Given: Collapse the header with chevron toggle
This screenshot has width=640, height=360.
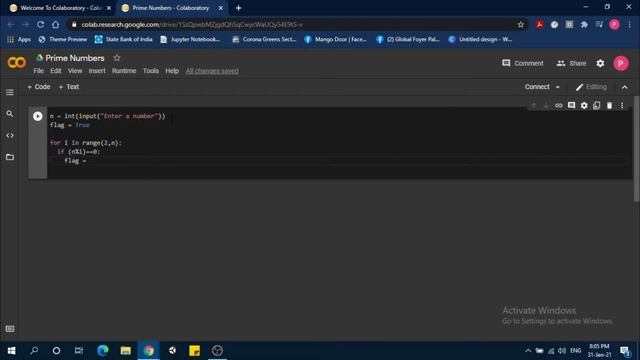Looking at the screenshot, I should coord(624,87).
